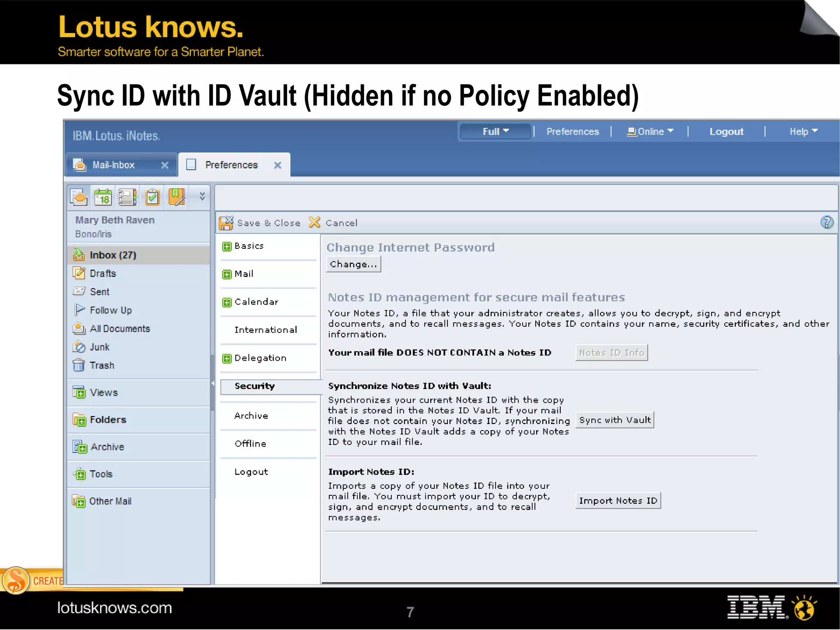Screen dimensions: 840x630
Task: Click the Preferences tab page icon
Action: 191,165
